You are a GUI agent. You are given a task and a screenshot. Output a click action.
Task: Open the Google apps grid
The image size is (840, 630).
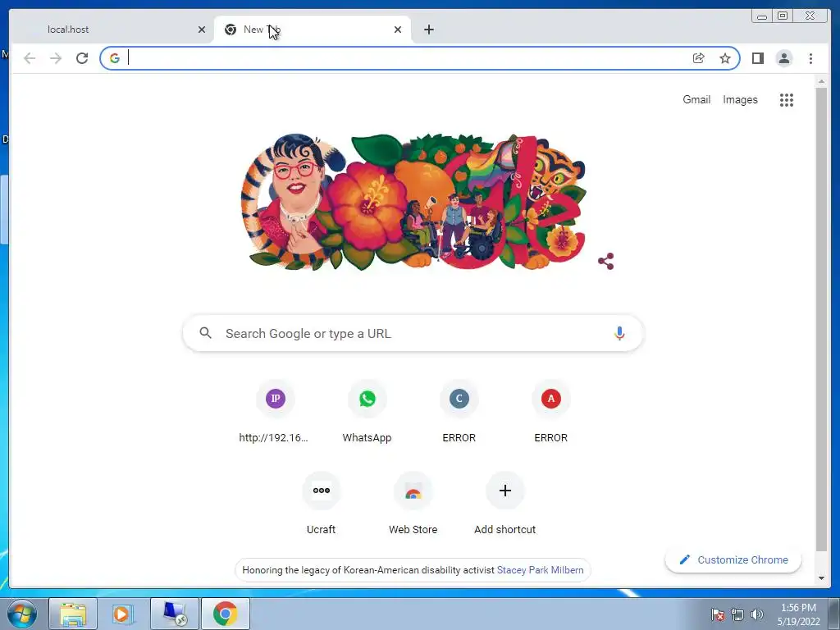pyautogui.click(x=787, y=99)
